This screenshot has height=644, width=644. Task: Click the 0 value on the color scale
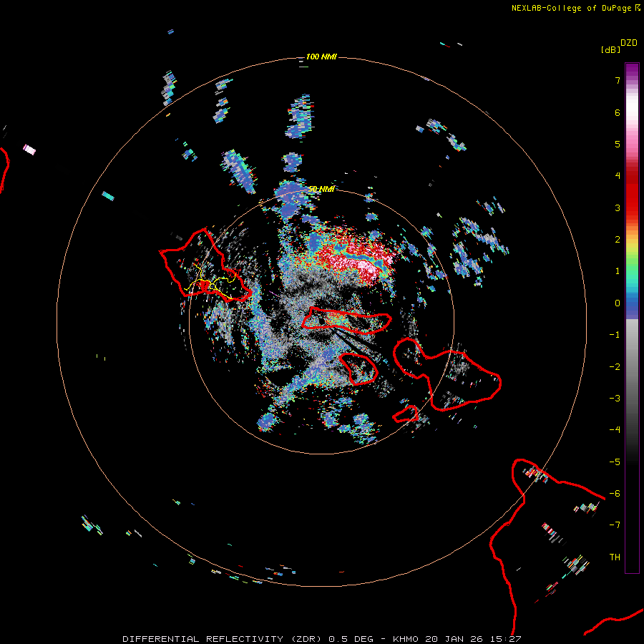coord(618,303)
